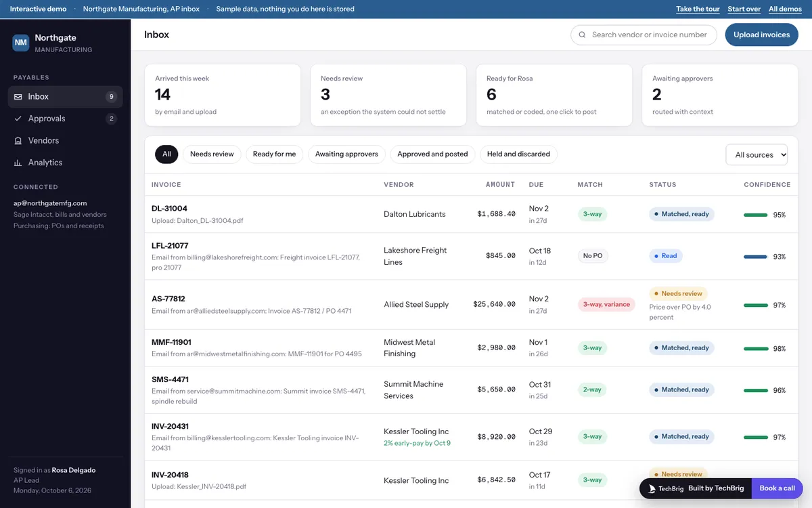Open the Ready for Rosa card
This screenshot has height=508, width=812.
pyautogui.click(x=554, y=95)
